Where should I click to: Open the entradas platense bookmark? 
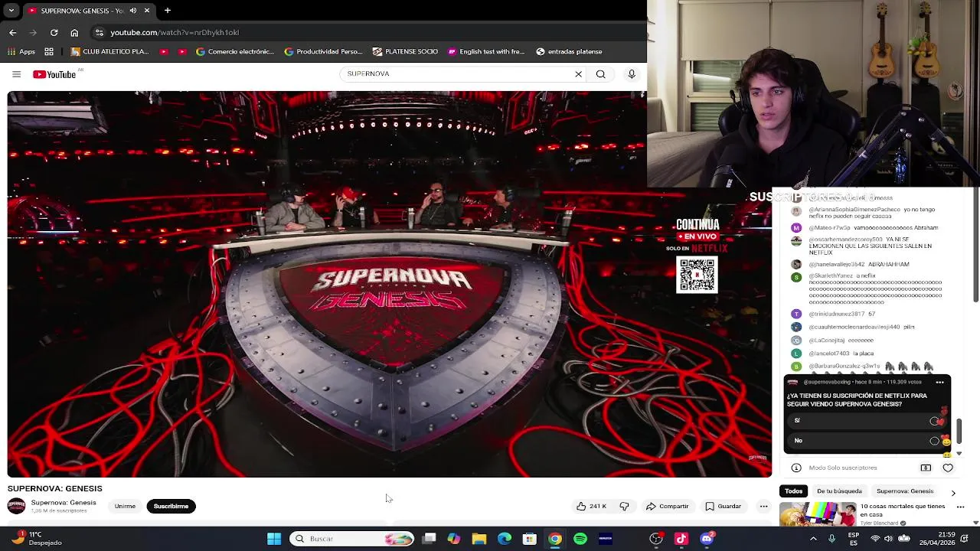coord(569,52)
